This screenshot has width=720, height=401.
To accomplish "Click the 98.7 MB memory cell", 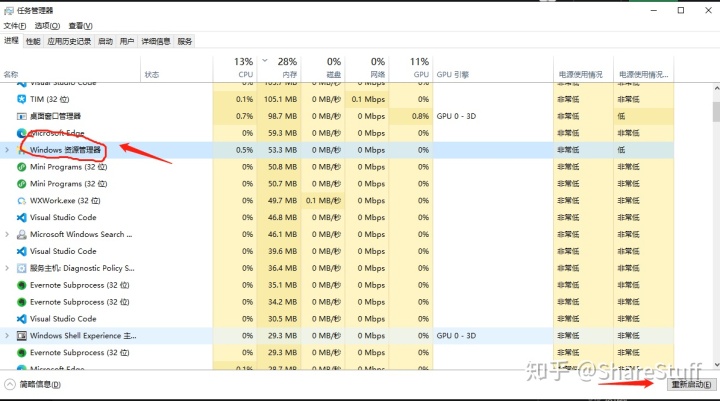I will point(279,116).
